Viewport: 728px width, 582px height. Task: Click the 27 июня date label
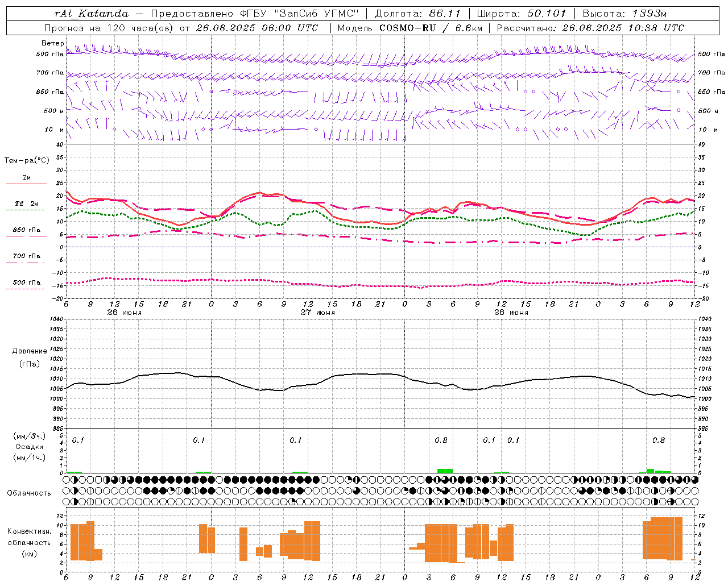point(318,313)
